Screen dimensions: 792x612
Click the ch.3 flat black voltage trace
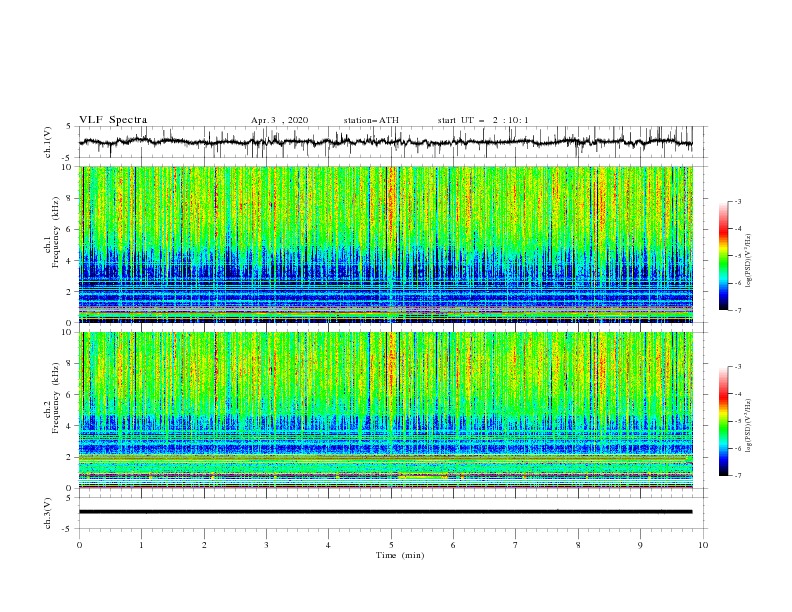pos(385,512)
